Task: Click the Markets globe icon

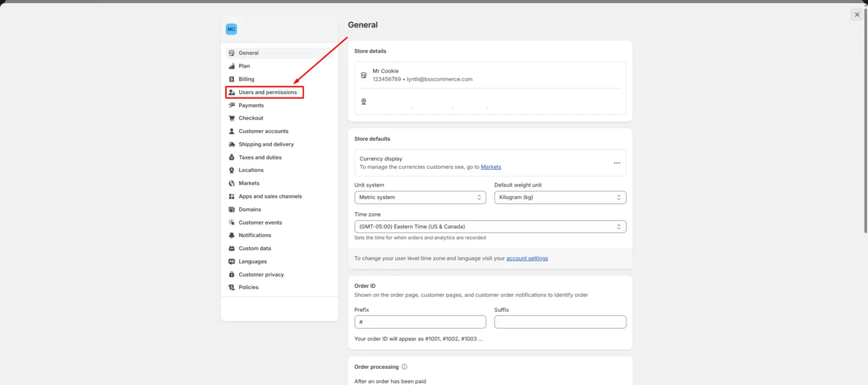Action: (232, 183)
